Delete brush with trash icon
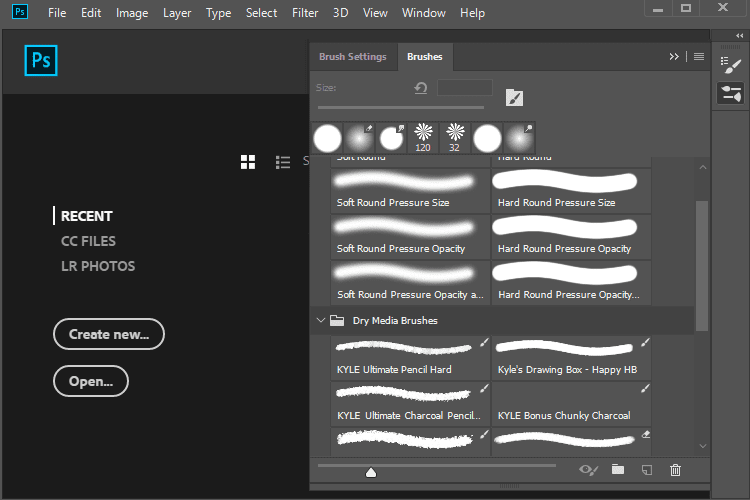Image resolution: width=750 pixels, height=500 pixels. point(675,470)
